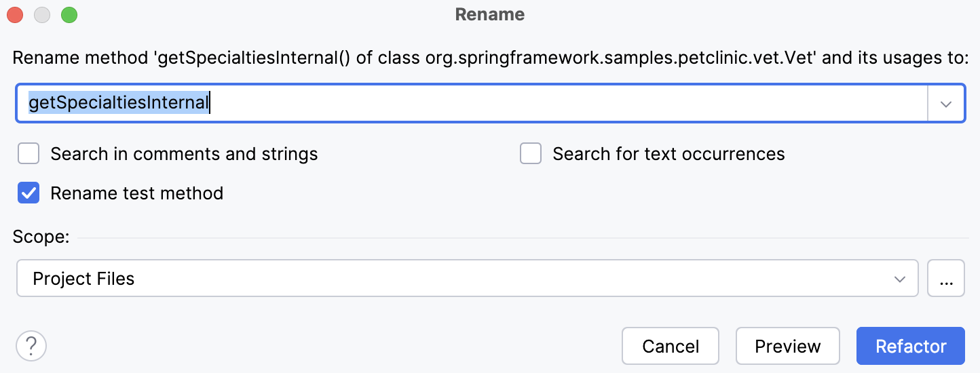This screenshot has width=980, height=373.
Task: Open help with the question mark icon
Action: pos(31,346)
